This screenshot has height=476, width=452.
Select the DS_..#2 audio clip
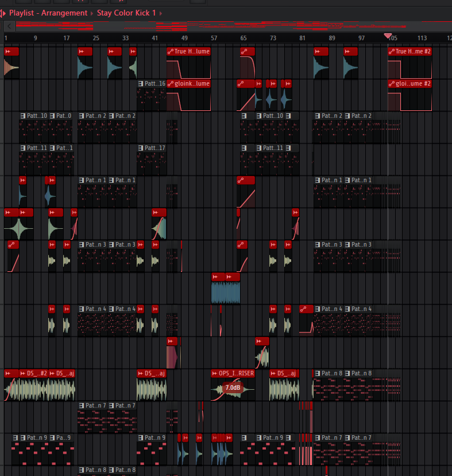[x=33, y=385]
